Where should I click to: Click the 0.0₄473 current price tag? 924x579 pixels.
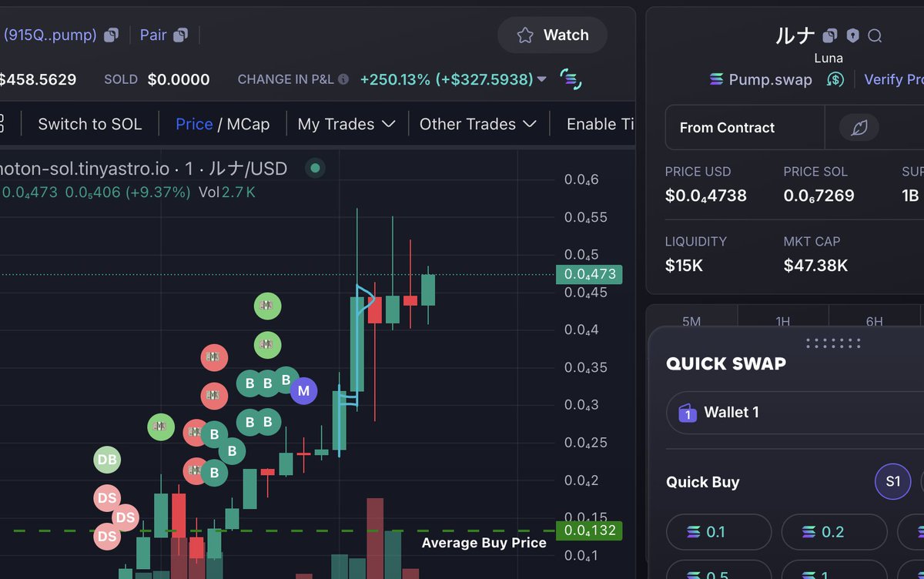[x=588, y=274]
